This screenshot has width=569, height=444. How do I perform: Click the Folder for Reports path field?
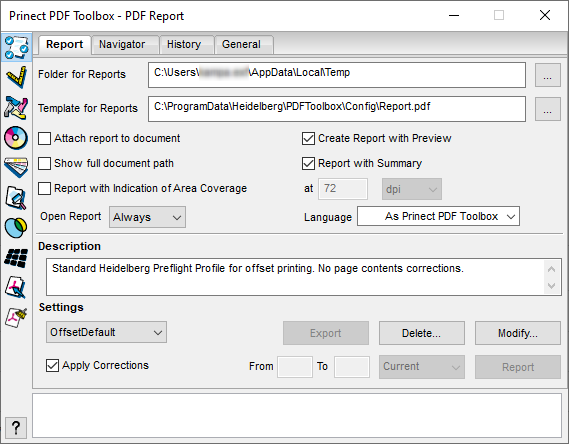pyautogui.click(x=337, y=75)
